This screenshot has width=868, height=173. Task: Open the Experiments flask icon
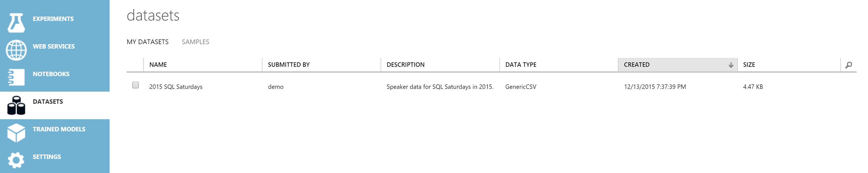click(16, 23)
